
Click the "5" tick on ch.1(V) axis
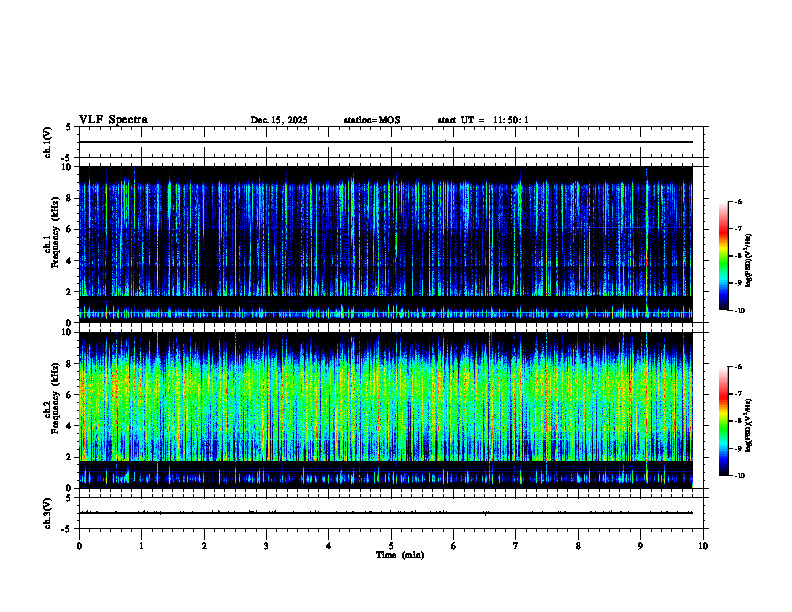tap(70, 128)
